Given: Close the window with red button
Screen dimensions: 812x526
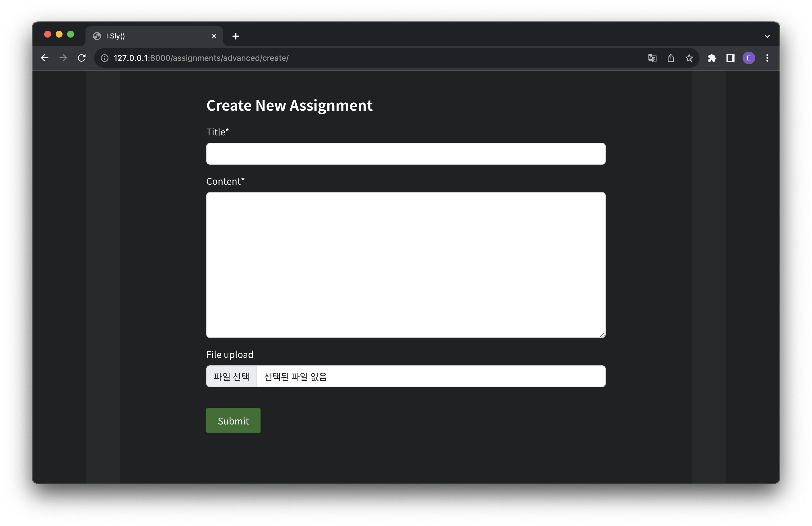Looking at the screenshot, I should pos(47,34).
